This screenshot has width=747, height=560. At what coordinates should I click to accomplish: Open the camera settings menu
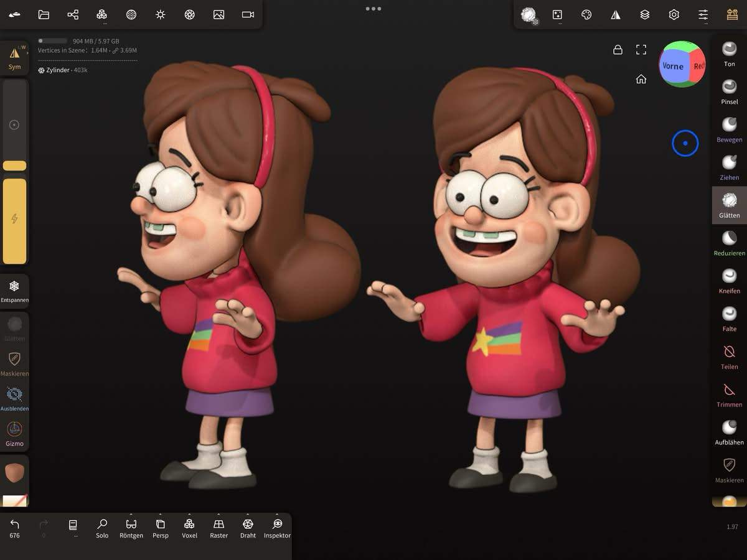(248, 14)
